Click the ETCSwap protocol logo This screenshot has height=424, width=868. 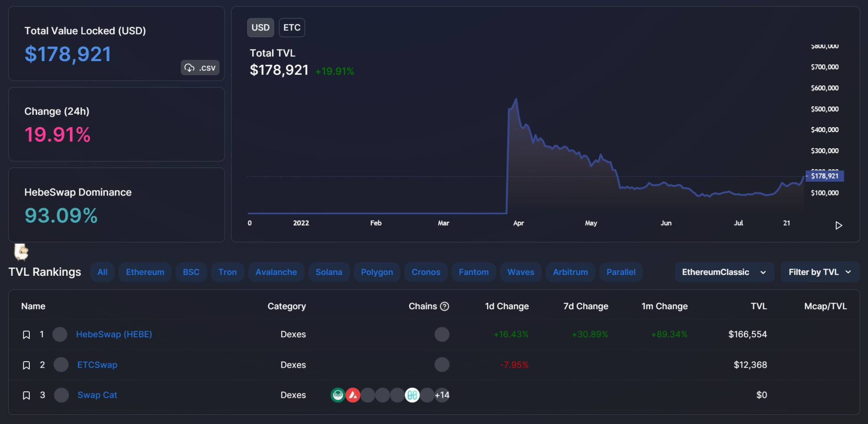coord(61,365)
